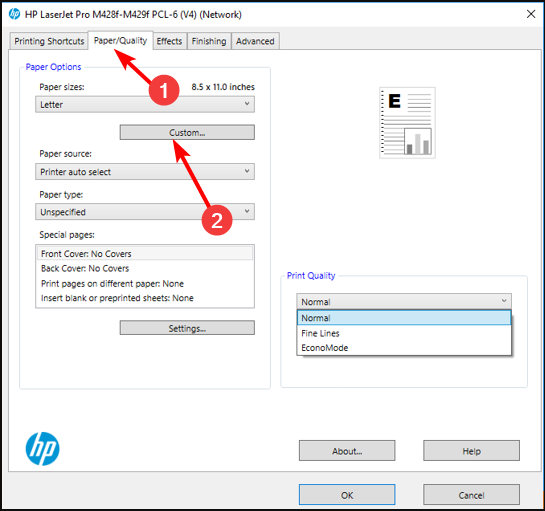
Task: Choose Normal from the print quality list
Action: 404,318
